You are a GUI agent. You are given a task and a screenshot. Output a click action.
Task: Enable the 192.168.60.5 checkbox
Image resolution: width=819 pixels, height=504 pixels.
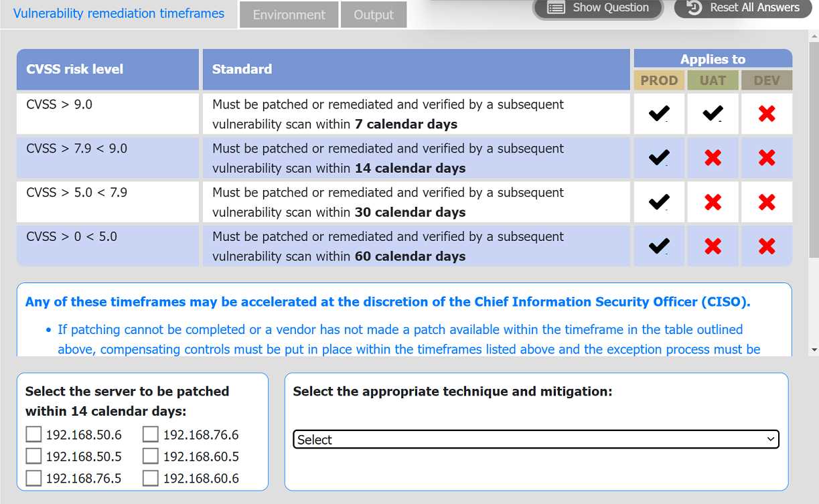150,456
